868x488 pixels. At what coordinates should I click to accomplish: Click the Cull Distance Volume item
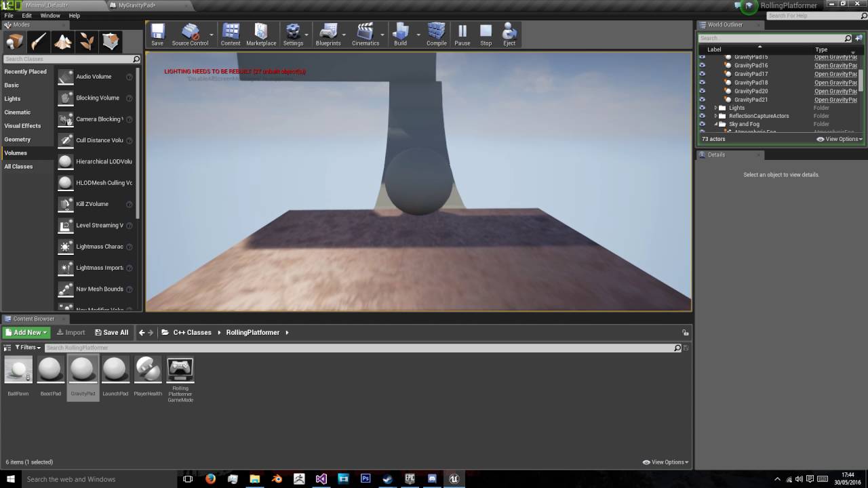(96, 140)
